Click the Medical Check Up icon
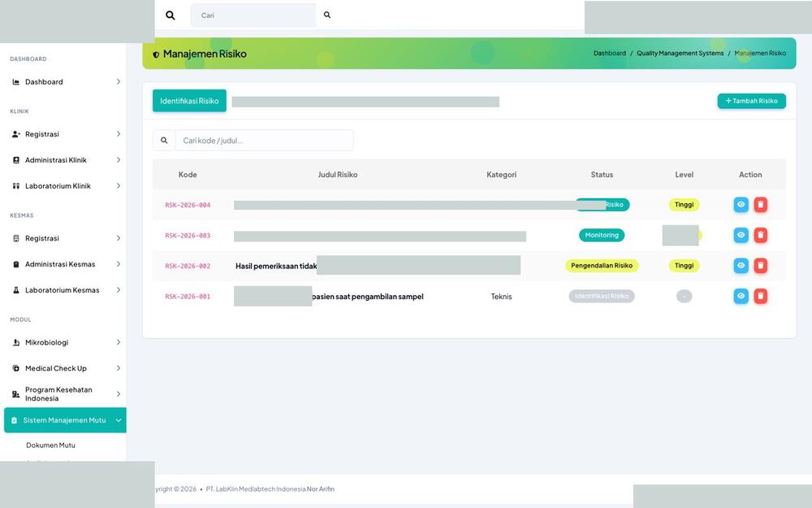This screenshot has width=812, height=508. [16, 368]
